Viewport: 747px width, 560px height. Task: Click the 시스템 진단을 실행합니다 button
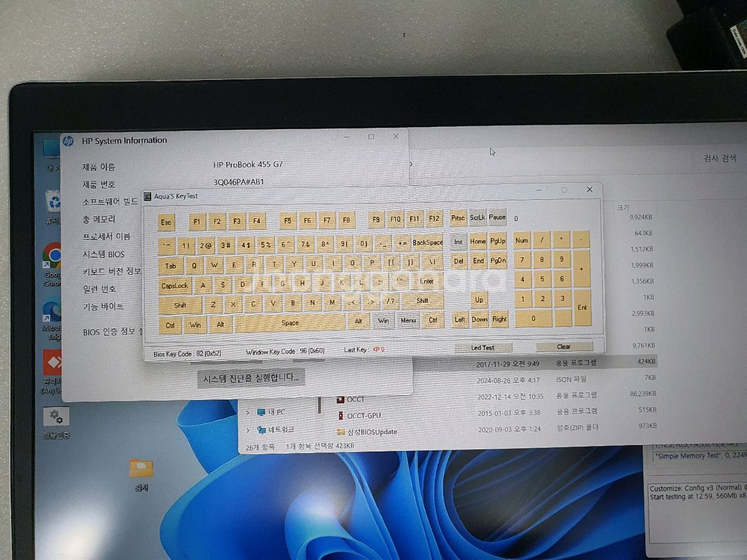[x=251, y=378]
